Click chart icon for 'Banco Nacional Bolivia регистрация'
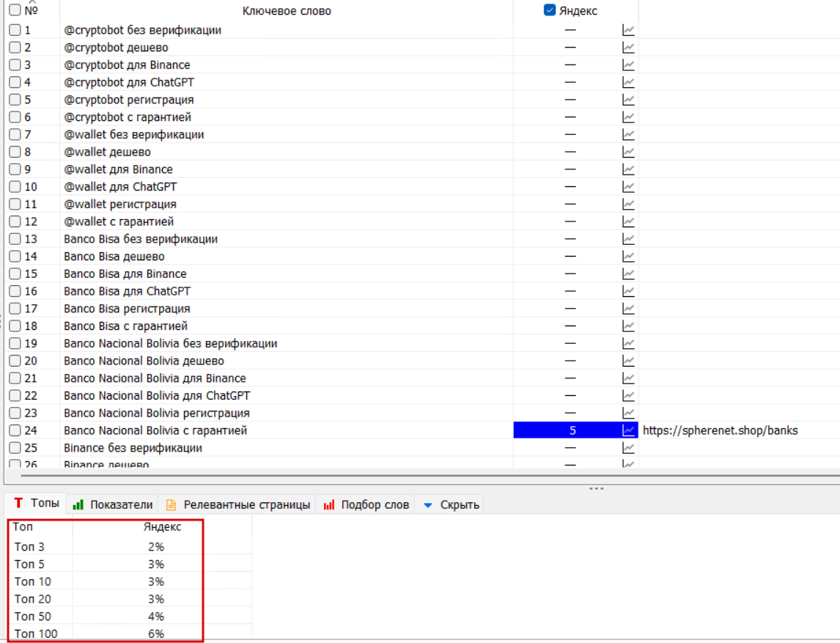 click(628, 414)
